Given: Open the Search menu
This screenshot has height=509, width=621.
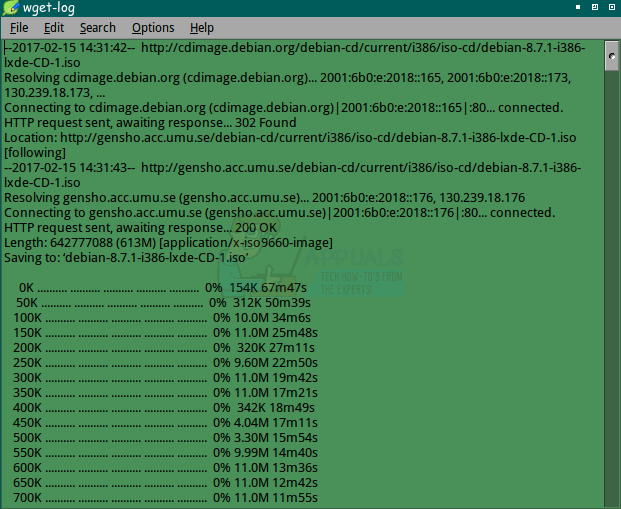Looking at the screenshot, I should tap(98, 28).
